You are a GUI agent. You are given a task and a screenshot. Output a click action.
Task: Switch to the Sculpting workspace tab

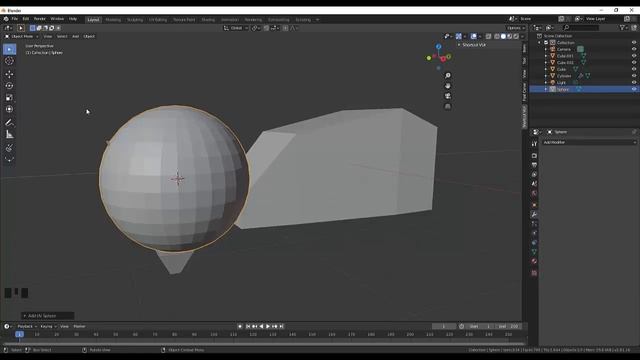[135, 20]
